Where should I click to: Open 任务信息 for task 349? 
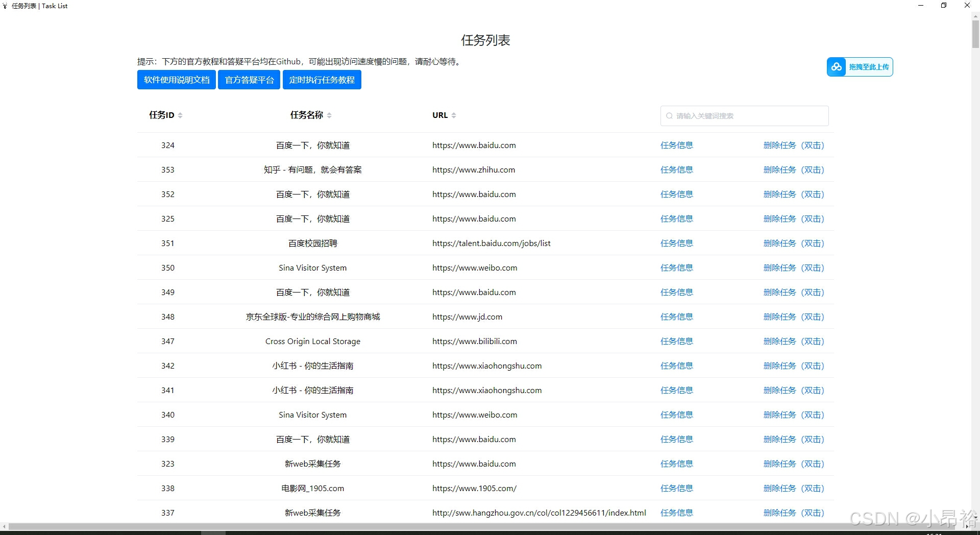[x=677, y=293]
